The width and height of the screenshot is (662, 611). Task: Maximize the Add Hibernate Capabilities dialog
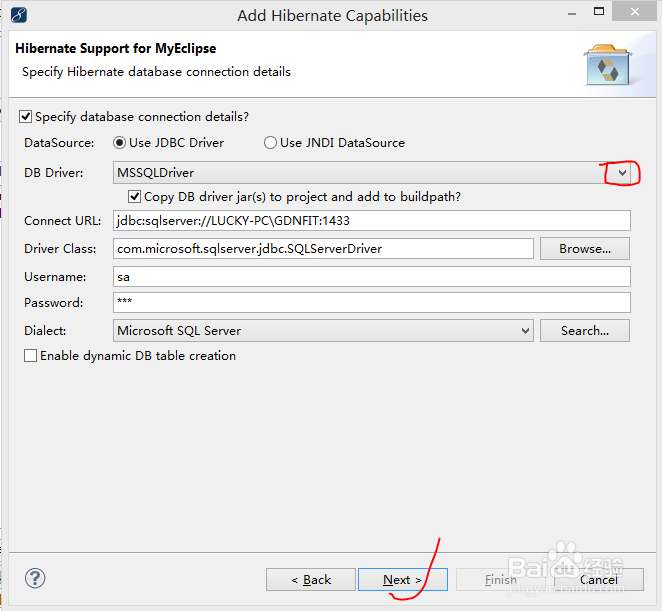pos(605,15)
